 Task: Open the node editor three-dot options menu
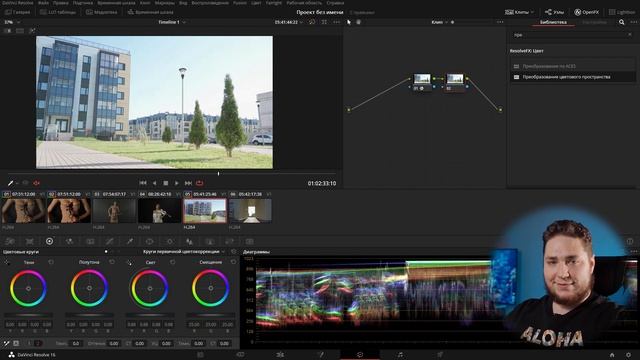pos(500,22)
